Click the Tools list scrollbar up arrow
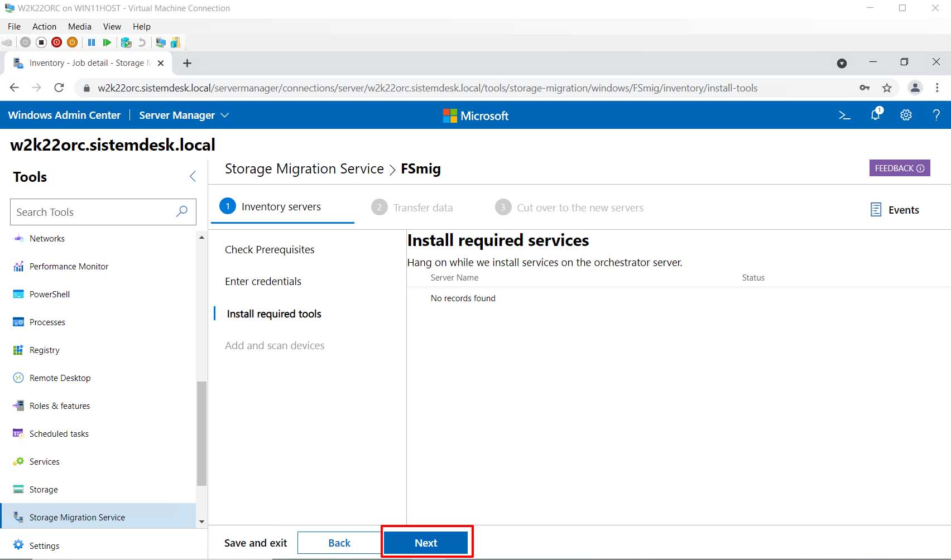951x560 pixels. click(201, 238)
